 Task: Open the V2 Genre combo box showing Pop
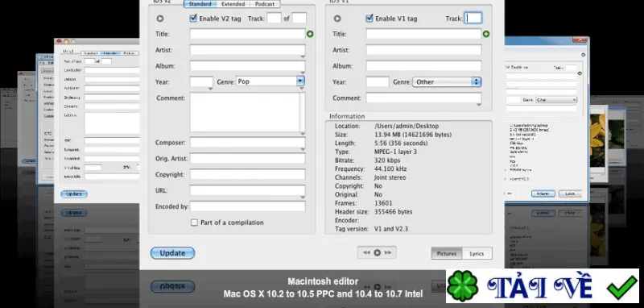point(300,81)
